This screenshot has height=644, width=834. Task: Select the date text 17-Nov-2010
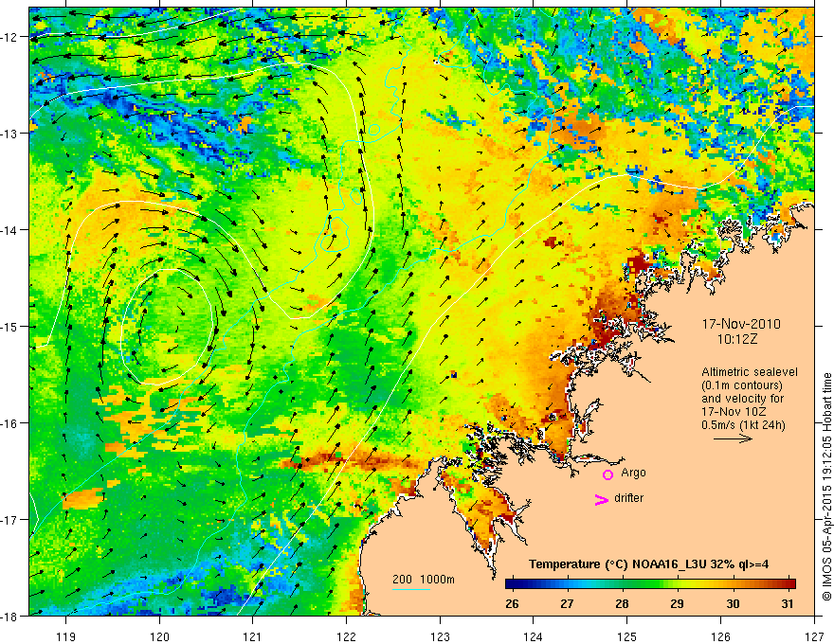pos(741,324)
